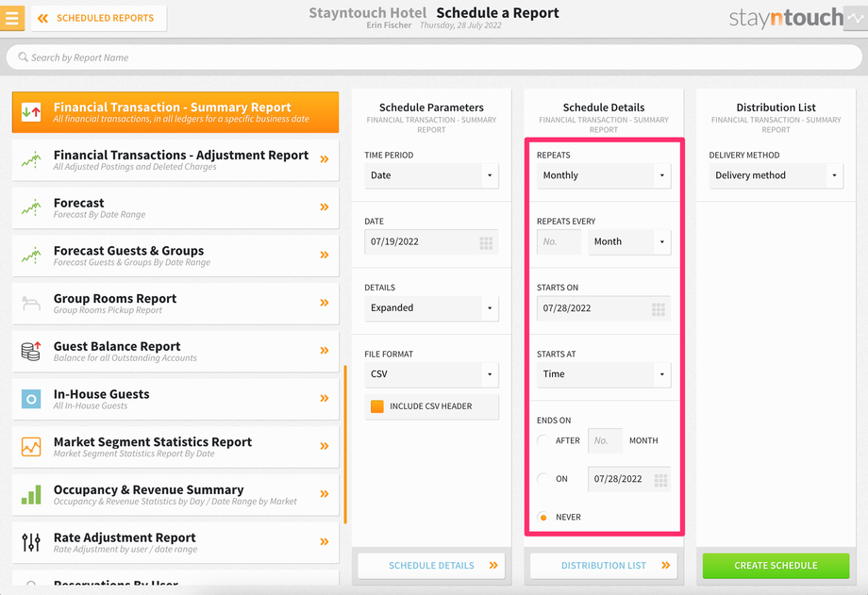The width and height of the screenshot is (868, 595).
Task: Open calendar picker for Ends On date
Action: click(x=661, y=480)
